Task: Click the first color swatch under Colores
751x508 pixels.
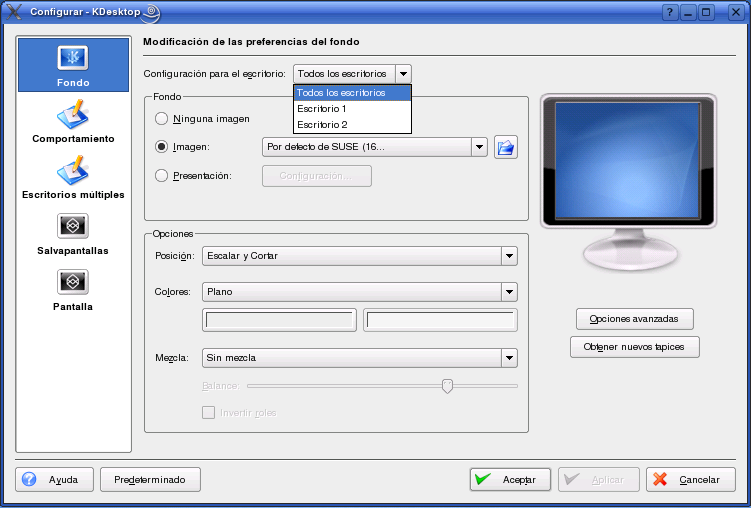Action: pos(279,320)
